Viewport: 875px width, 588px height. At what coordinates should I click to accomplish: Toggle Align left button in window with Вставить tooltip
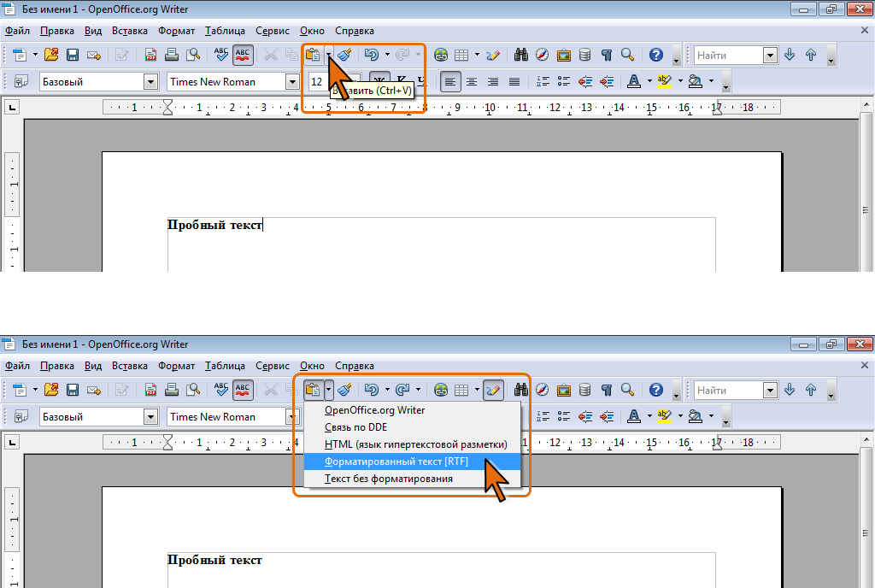coord(450,81)
